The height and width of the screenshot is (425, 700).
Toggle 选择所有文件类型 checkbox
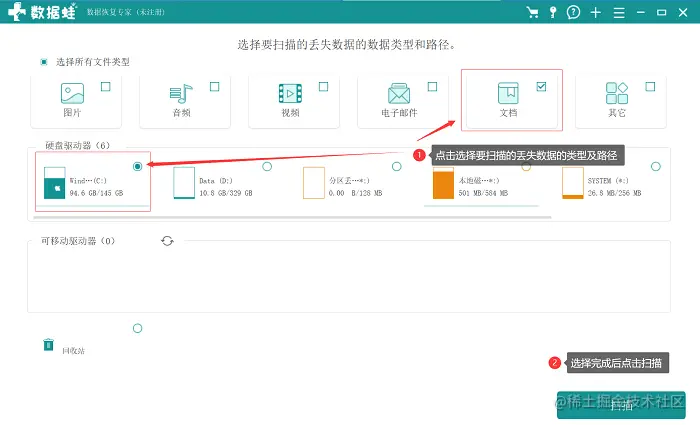coord(44,62)
